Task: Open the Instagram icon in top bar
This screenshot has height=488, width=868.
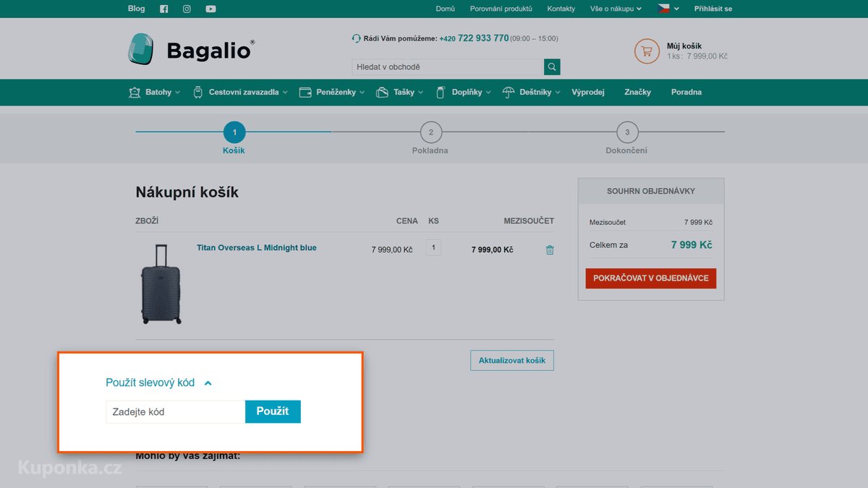Action: tap(187, 9)
